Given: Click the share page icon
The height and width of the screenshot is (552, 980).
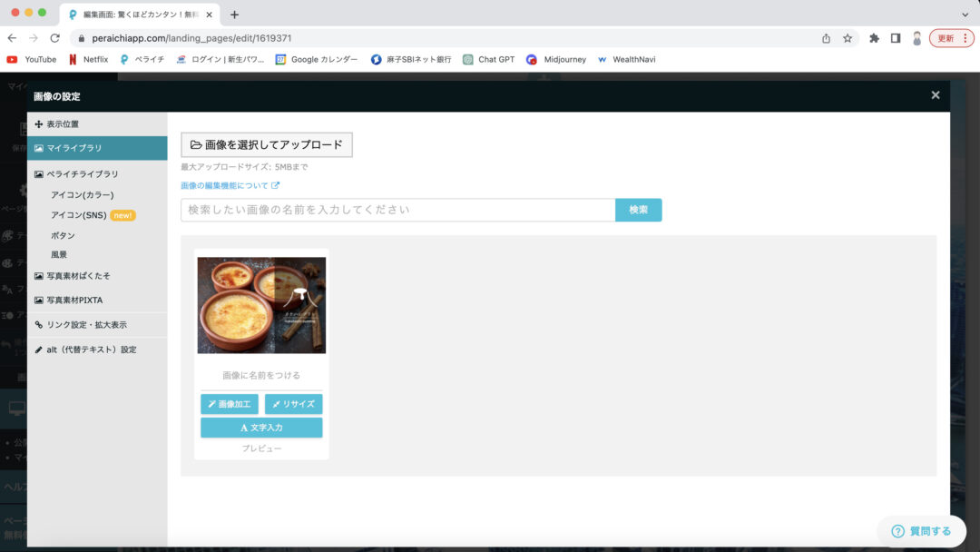Looking at the screenshot, I should tap(826, 38).
